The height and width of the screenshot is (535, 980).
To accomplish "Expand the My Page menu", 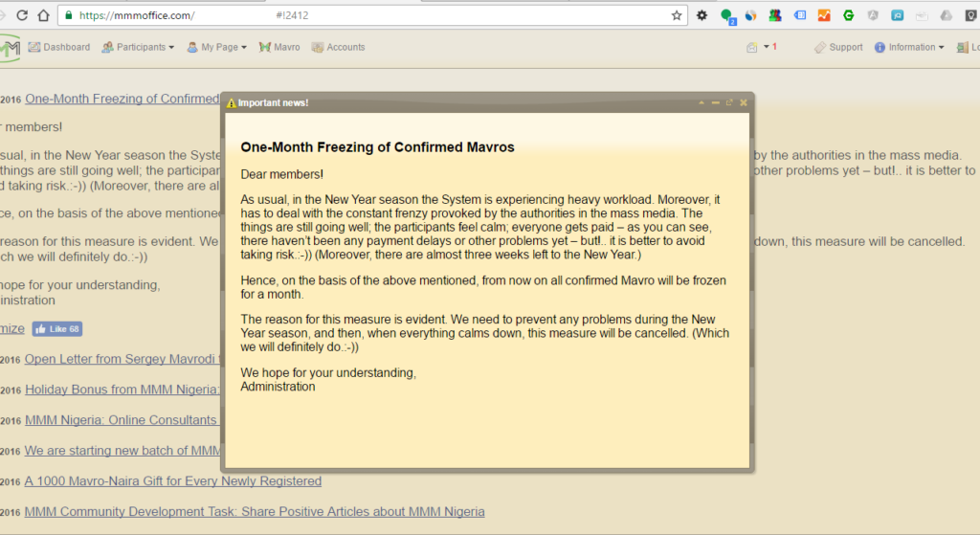I will click(217, 47).
